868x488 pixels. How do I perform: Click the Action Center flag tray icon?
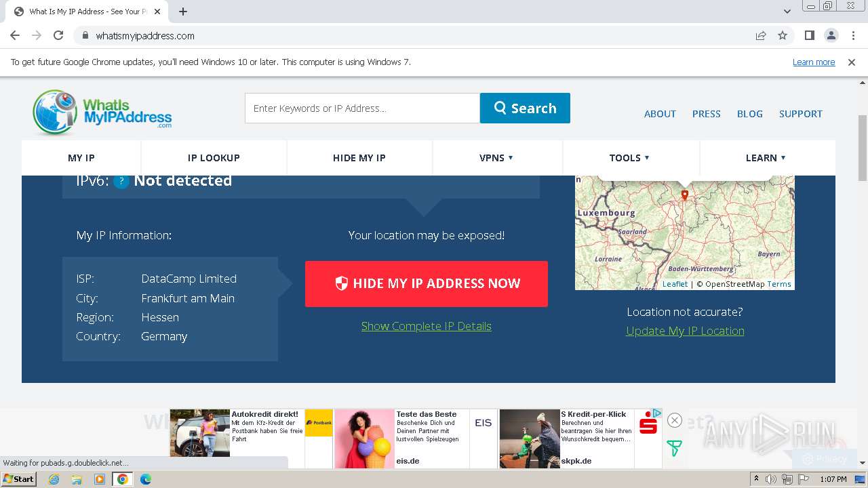(x=803, y=479)
